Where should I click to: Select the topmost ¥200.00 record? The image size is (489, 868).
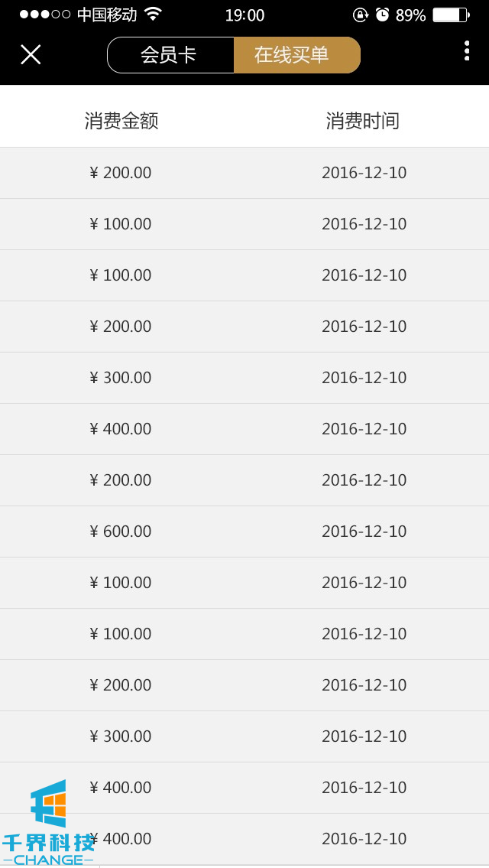121,173
